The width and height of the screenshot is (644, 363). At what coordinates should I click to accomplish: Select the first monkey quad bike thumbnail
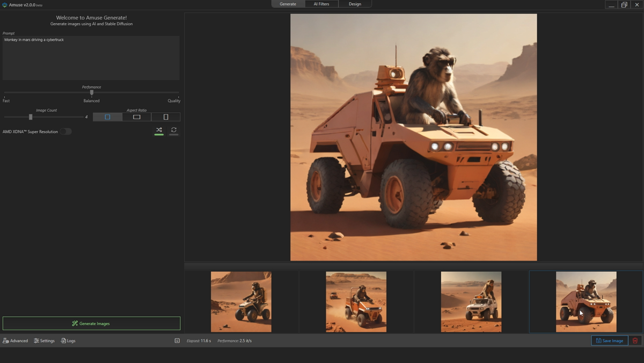(241, 302)
